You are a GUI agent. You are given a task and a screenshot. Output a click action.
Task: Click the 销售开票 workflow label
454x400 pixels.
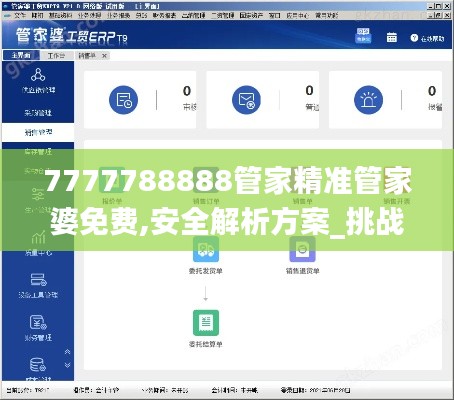point(397,201)
